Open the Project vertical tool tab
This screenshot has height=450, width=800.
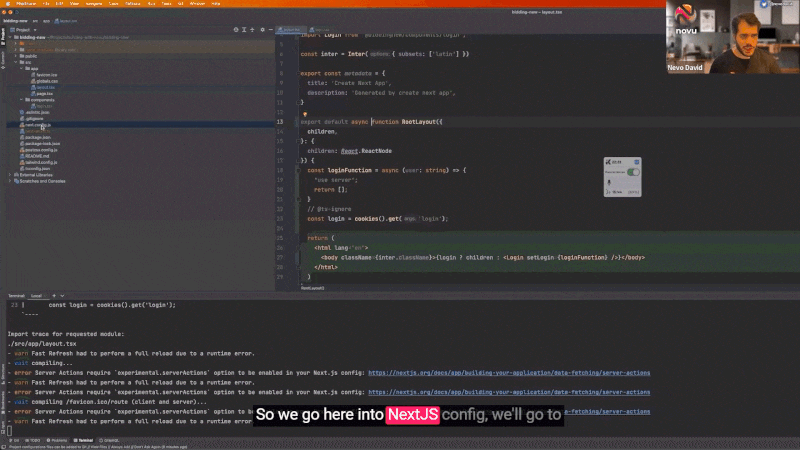pyautogui.click(x=3, y=37)
